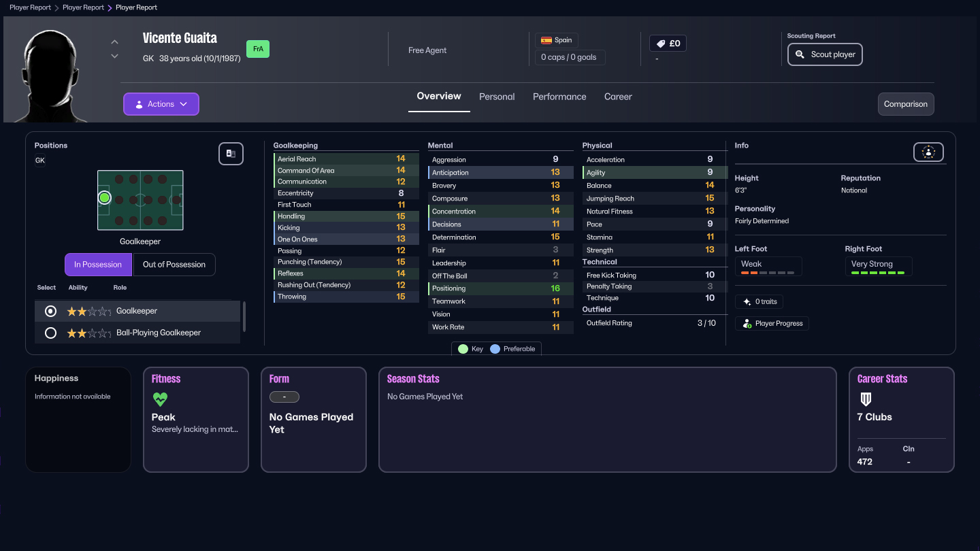The image size is (980, 551).
Task: Click the Penalty Taking attribute row
Action: (x=655, y=286)
